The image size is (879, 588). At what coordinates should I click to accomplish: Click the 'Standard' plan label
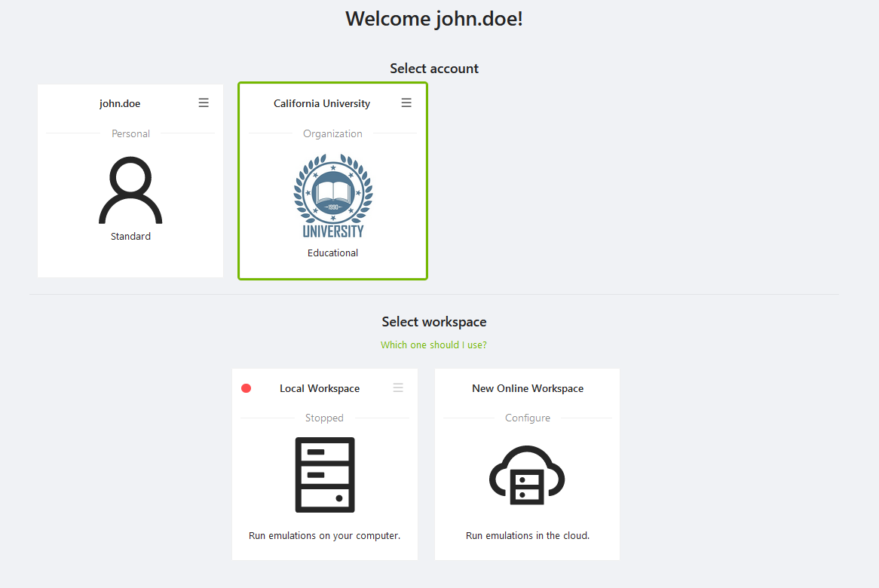point(130,237)
